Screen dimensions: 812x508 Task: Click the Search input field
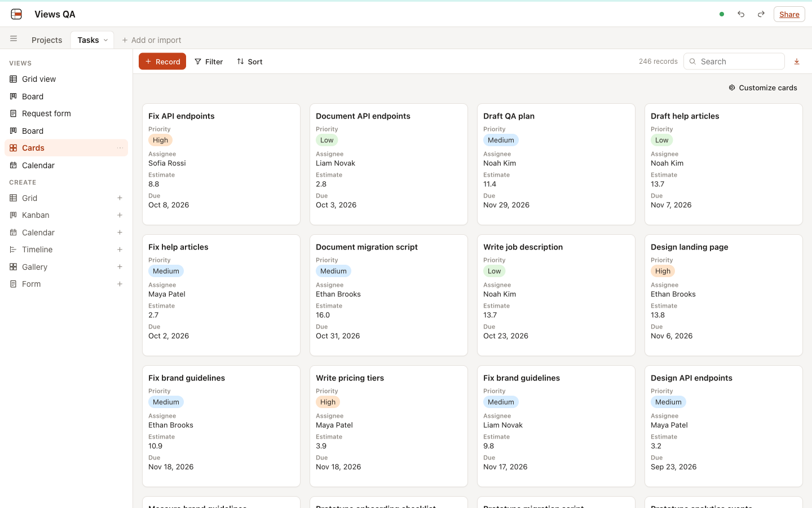pyautogui.click(x=734, y=62)
